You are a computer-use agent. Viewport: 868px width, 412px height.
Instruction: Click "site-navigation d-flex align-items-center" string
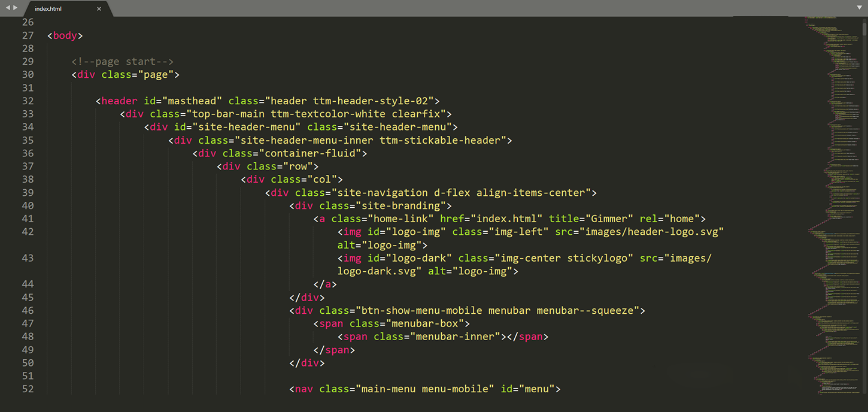[x=461, y=193]
